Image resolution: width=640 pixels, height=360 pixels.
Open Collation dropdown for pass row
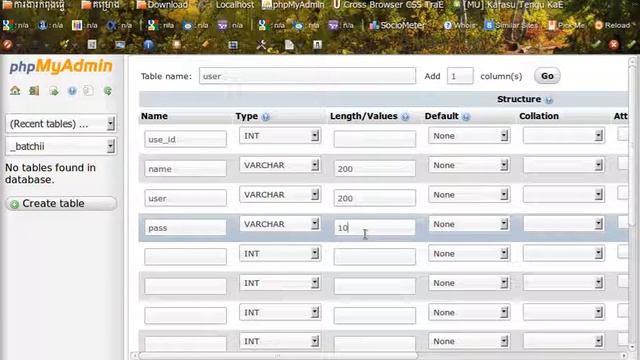tap(564, 224)
